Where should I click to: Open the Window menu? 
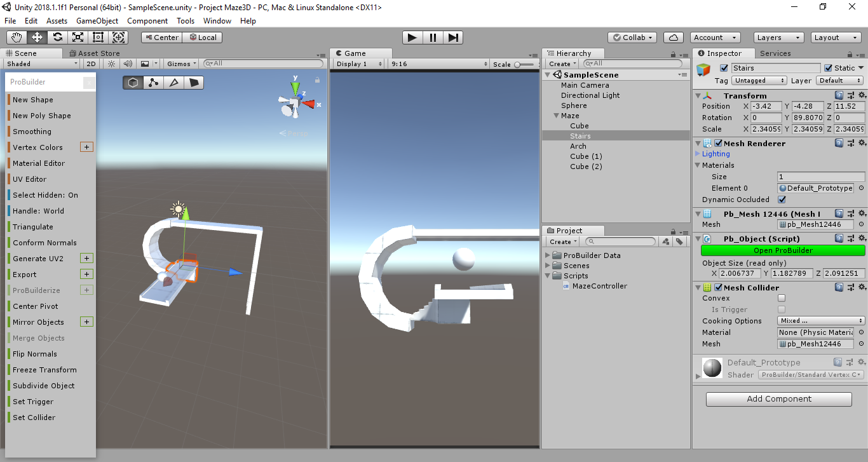[x=217, y=21]
